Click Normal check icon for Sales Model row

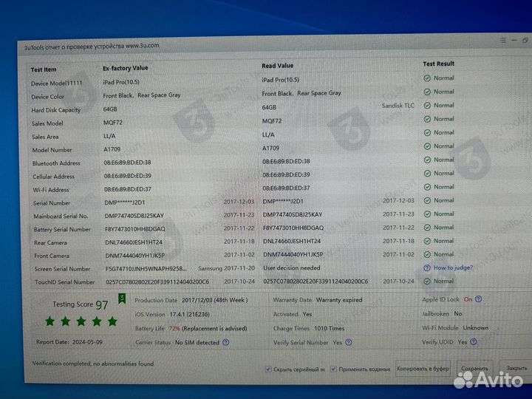pyautogui.click(x=427, y=119)
